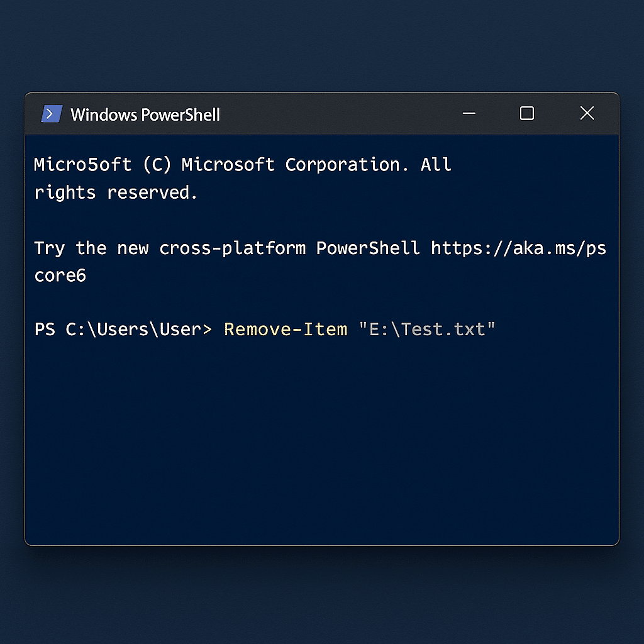The image size is (644, 644).
Task: Click "Try the new cross-platform" text
Action: coord(170,248)
